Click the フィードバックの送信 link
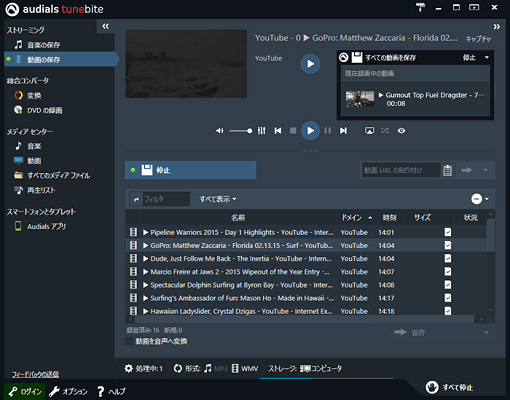 tap(35, 374)
